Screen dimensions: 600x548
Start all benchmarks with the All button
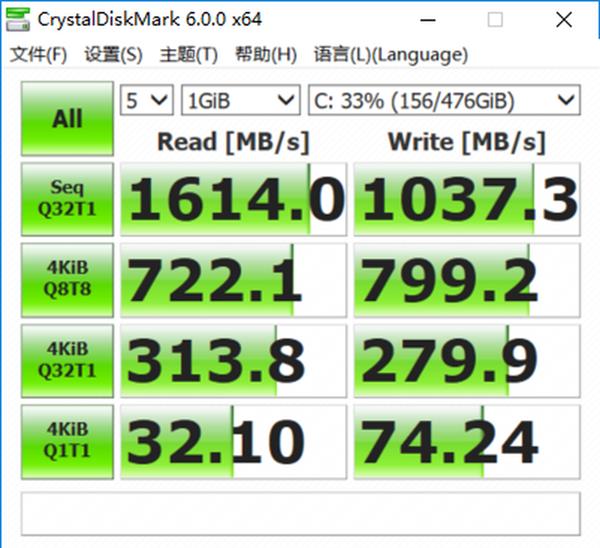(67, 119)
